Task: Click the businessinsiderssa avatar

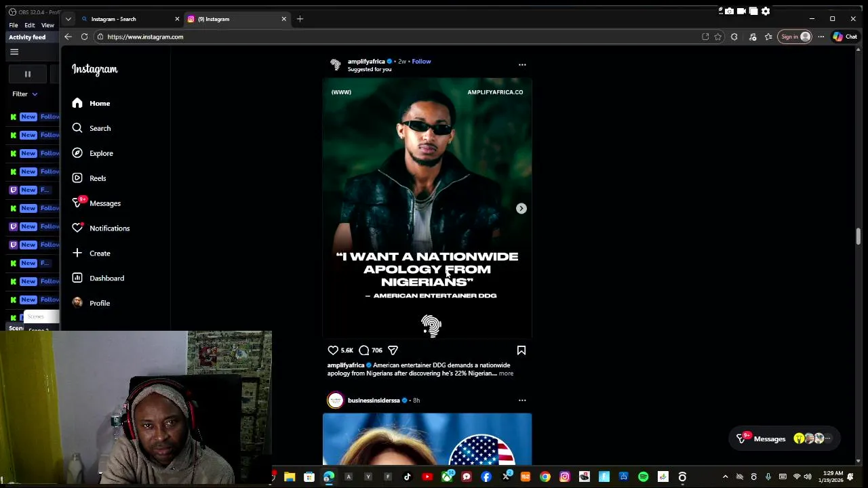Action: click(336, 401)
